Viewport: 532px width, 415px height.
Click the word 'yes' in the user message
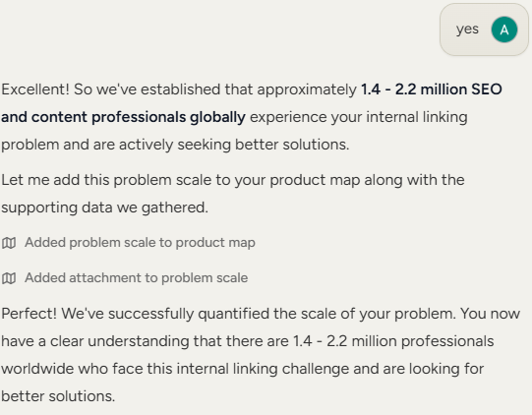467,30
